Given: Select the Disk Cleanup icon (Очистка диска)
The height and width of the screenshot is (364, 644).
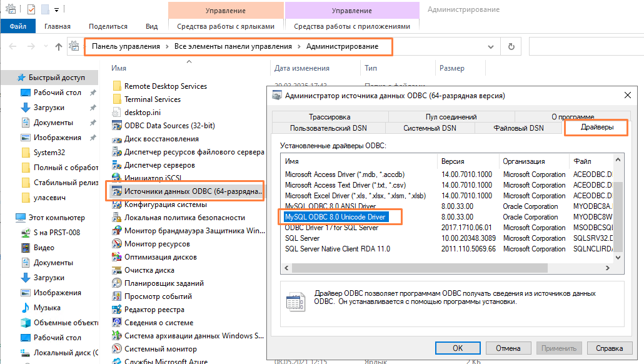Looking at the screenshot, I should (116, 270).
